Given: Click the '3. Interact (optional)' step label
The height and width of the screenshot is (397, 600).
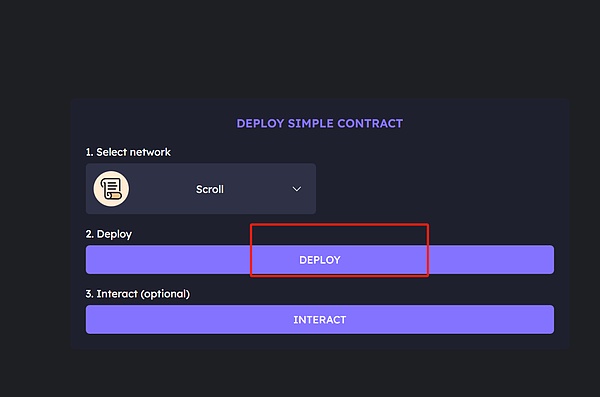Looking at the screenshot, I should pyautogui.click(x=137, y=294).
